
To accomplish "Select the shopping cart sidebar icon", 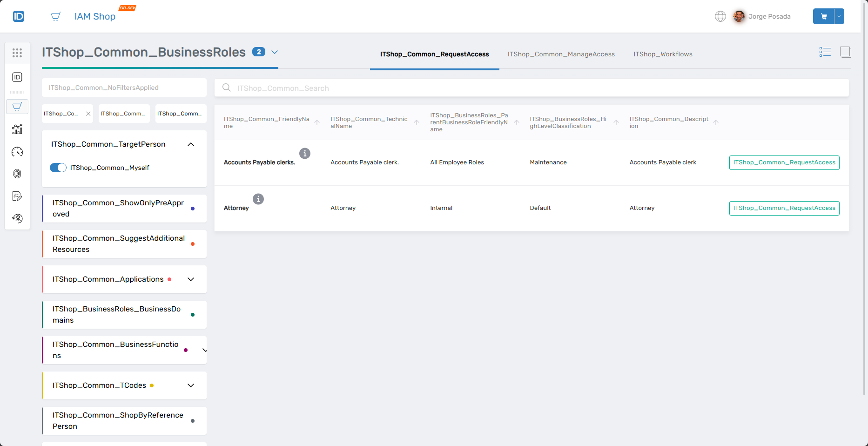I will click(x=17, y=107).
